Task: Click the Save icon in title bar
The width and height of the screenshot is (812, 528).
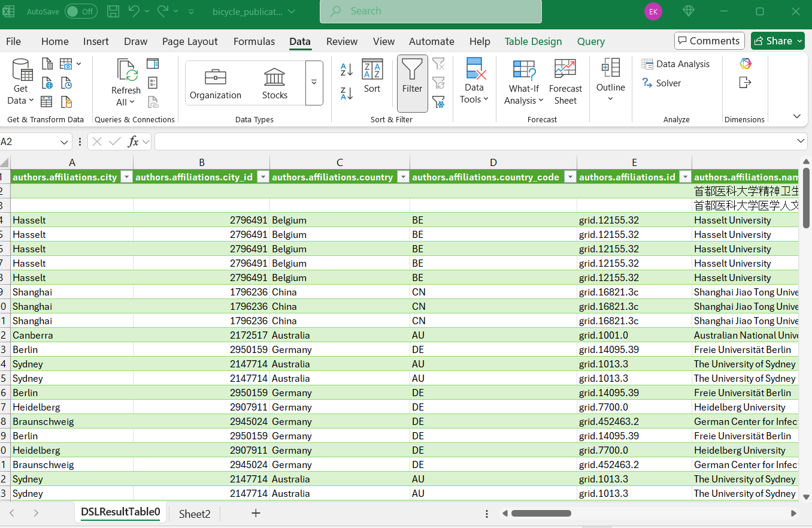Action: coord(113,11)
